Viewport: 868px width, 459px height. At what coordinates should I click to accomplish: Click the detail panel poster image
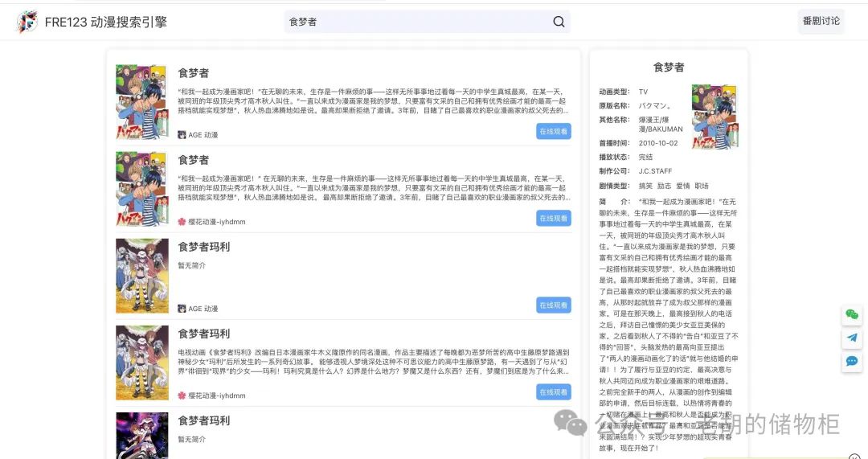(714, 117)
